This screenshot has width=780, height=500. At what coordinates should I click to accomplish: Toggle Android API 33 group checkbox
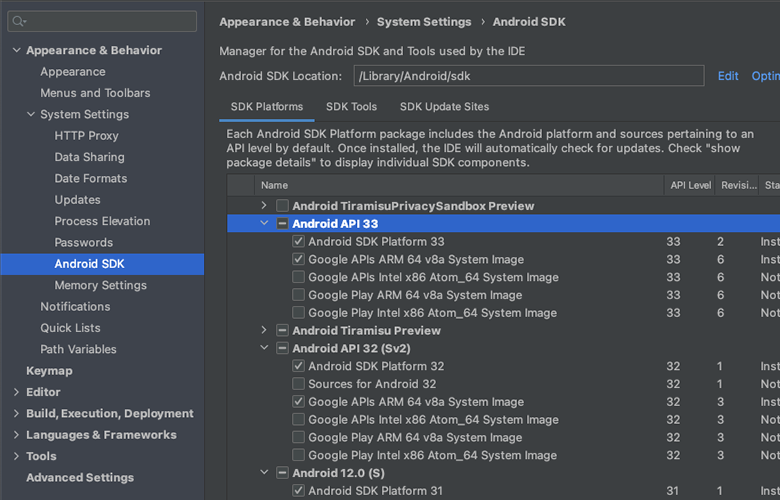pyautogui.click(x=283, y=224)
